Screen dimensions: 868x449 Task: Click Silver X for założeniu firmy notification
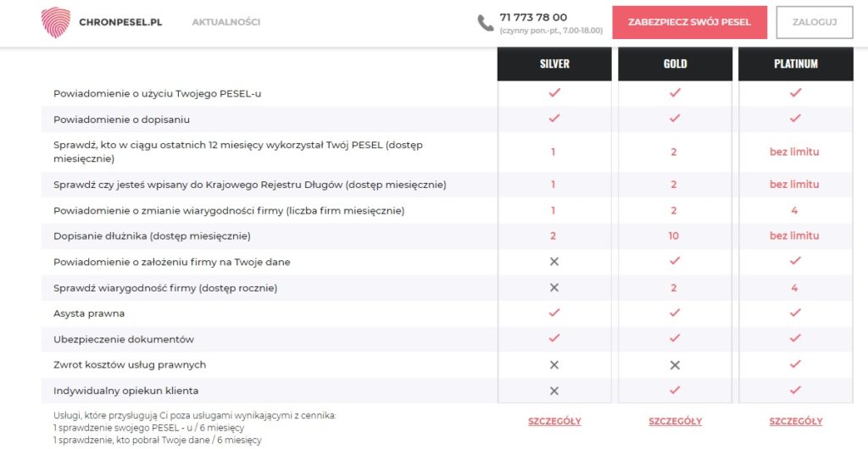554,262
